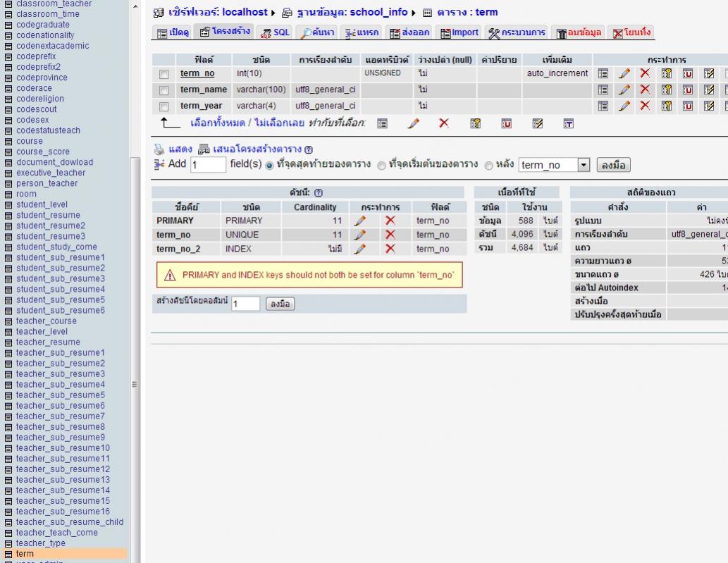Click the index icon in the with-selected row
The image size is (728, 563).
tap(538, 123)
